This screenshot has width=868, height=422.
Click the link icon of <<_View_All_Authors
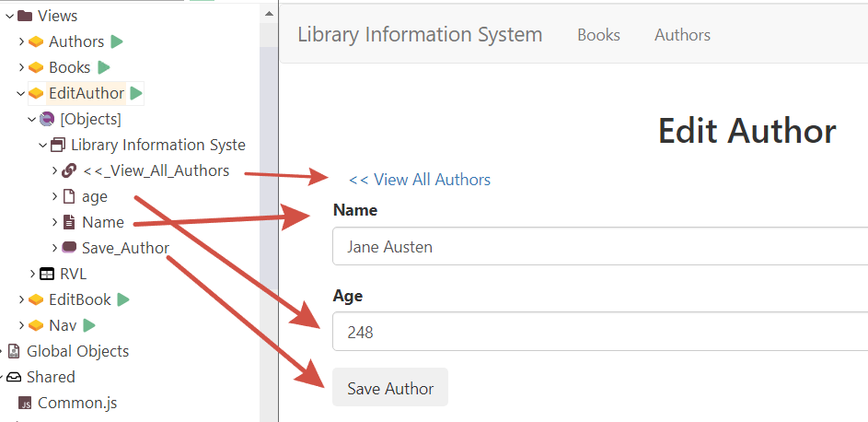(x=69, y=170)
